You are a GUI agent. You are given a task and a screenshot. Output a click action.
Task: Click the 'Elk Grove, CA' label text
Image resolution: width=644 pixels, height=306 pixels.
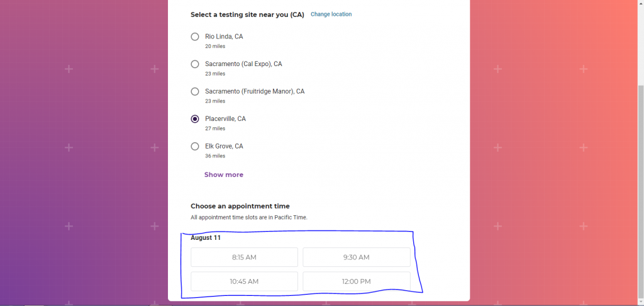[224, 146]
